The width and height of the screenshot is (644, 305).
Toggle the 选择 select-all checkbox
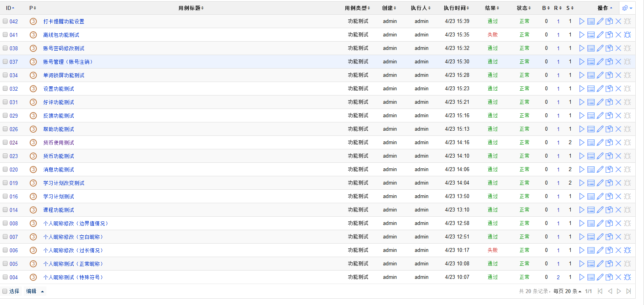click(5, 291)
